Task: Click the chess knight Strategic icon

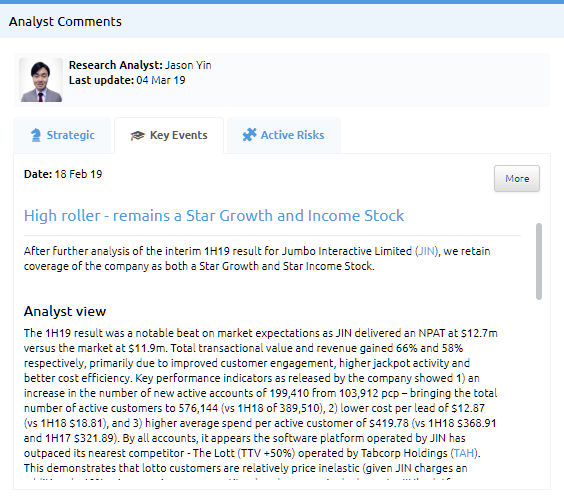Action: (36, 135)
